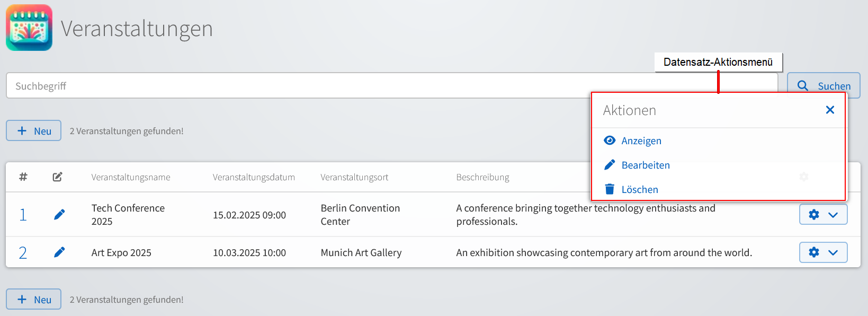Close the Aktionen popup menu
The image size is (868, 316).
tap(830, 110)
